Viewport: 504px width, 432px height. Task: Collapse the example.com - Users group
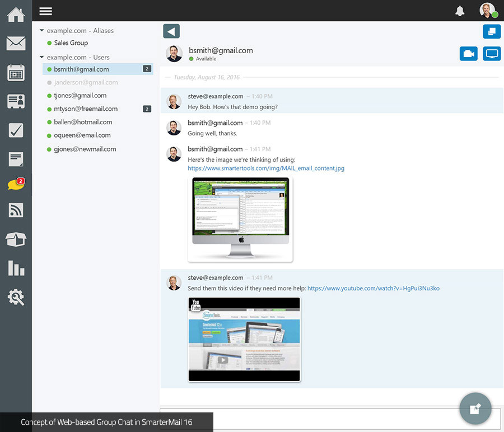41,57
